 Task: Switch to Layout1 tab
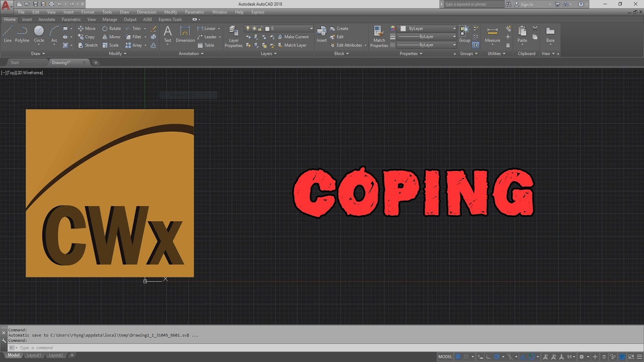coord(34,355)
